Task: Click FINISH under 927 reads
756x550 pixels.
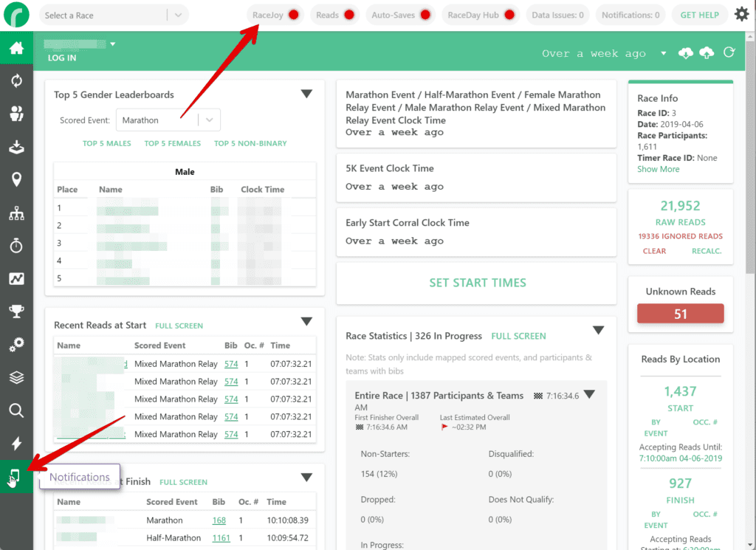Action: click(680, 501)
